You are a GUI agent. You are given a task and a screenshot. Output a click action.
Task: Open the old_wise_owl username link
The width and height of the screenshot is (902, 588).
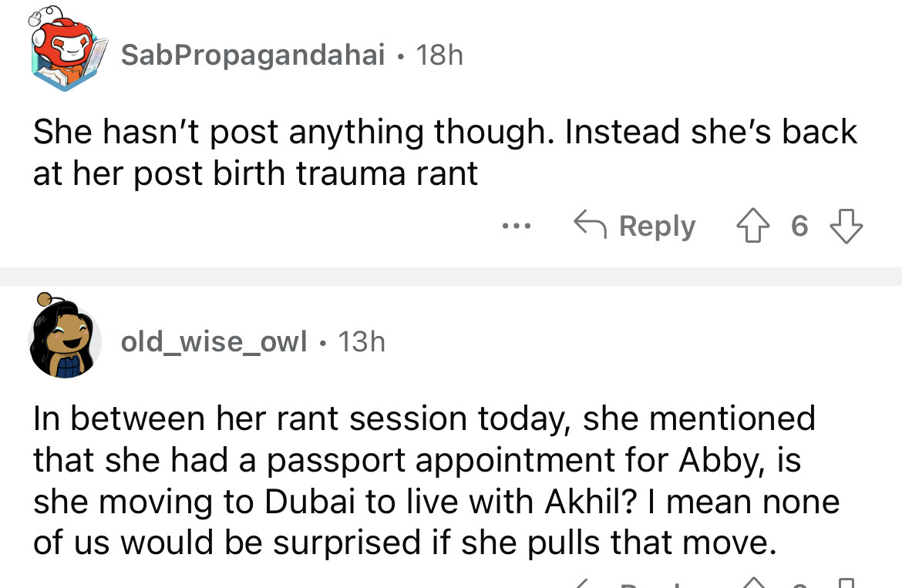click(x=214, y=340)
